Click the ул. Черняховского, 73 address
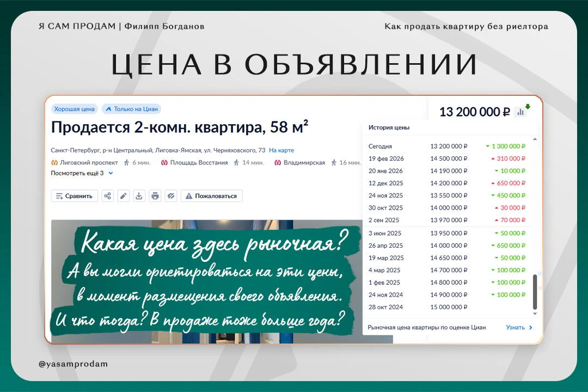Screen dimensions: 588x392 (x=234, y=150)
